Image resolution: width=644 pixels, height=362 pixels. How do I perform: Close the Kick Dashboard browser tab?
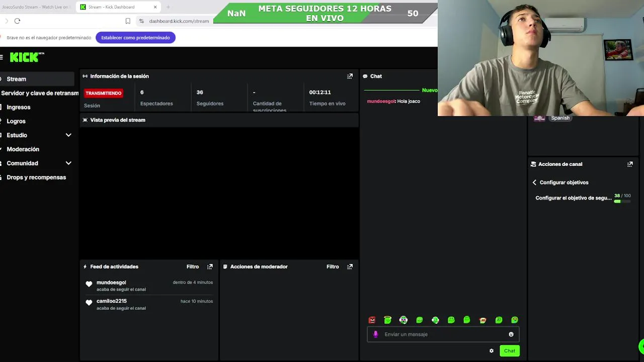pos(155,7)
